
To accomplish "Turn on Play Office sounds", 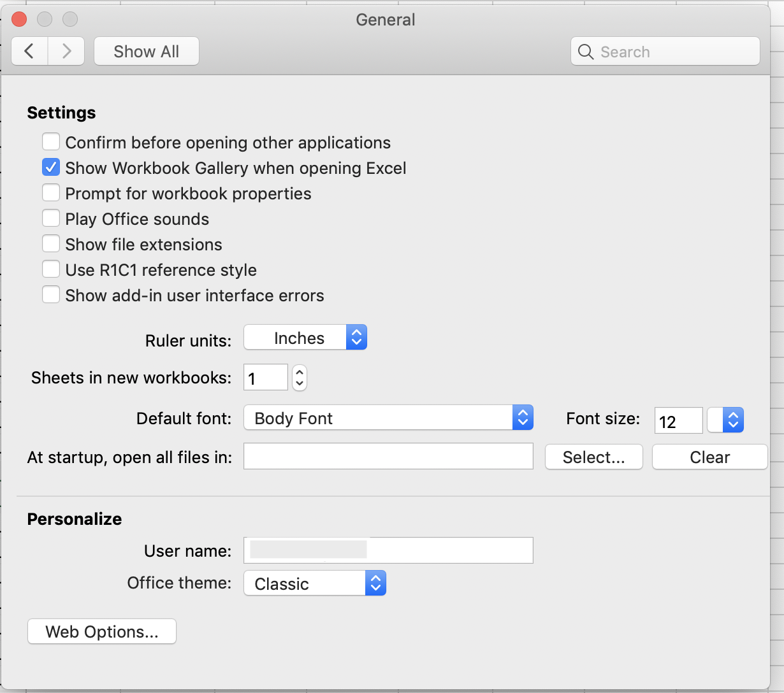I will coord(51,218).
